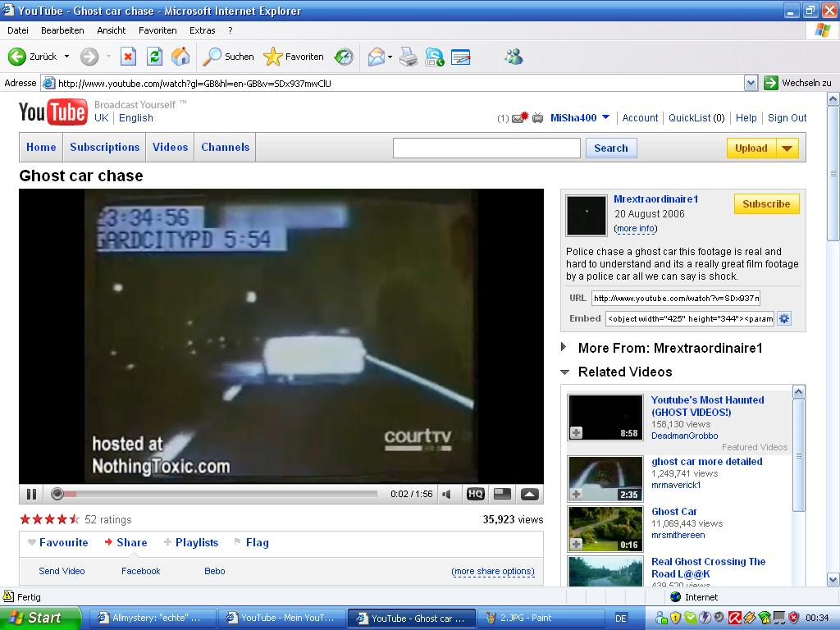Open the 'ghost car more detailed' thumbnail
The image size is (840, 630).
coord(605,479)
